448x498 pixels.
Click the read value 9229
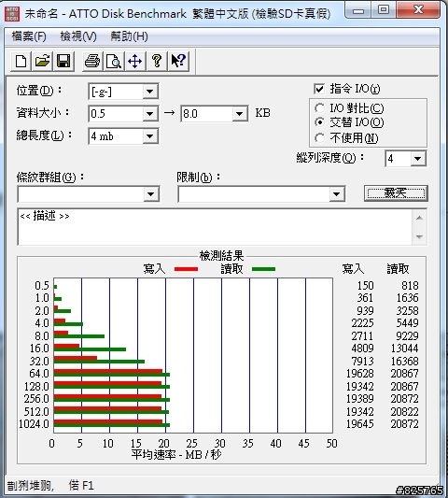click(407, 335)
